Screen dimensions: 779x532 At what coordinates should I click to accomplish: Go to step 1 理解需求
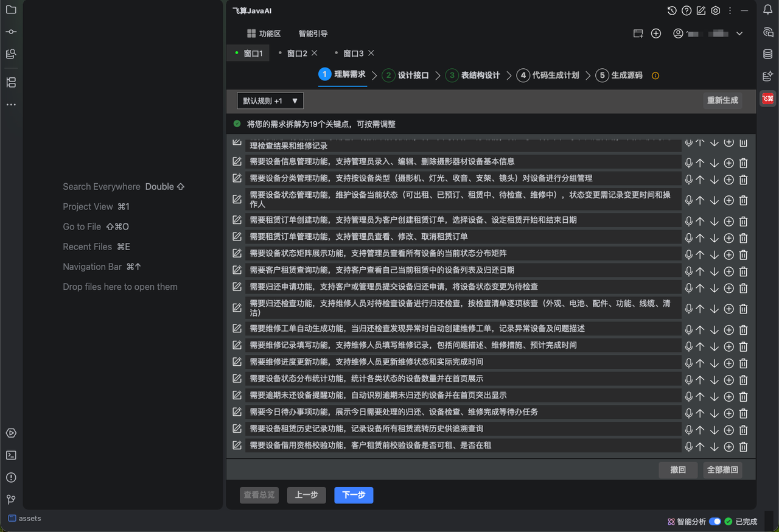click(x=342, y=75)
